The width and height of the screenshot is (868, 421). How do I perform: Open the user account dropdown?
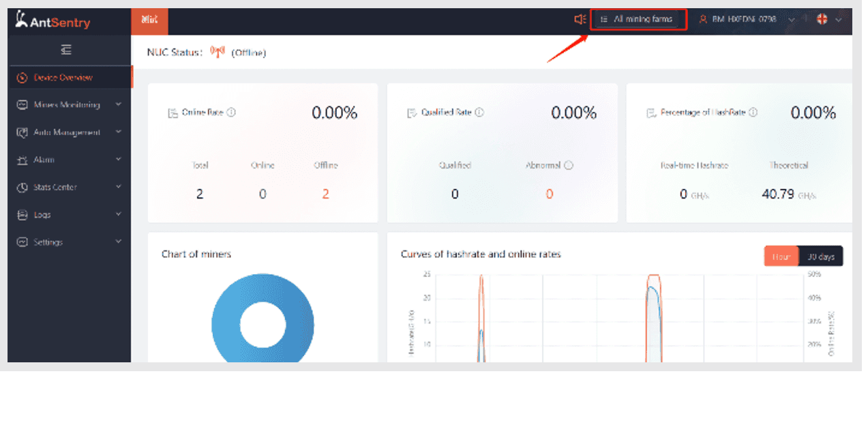coord(747,20)
